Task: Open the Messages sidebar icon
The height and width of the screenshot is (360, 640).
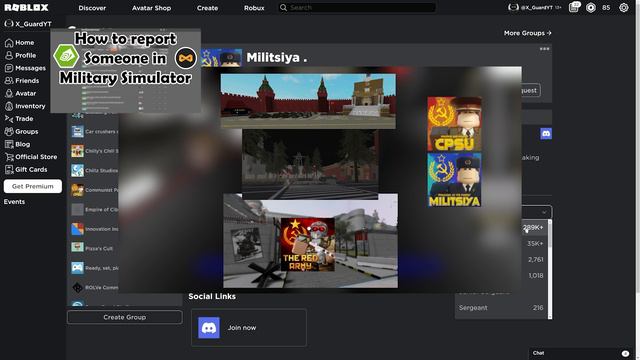Action: [x=9, y=68]
